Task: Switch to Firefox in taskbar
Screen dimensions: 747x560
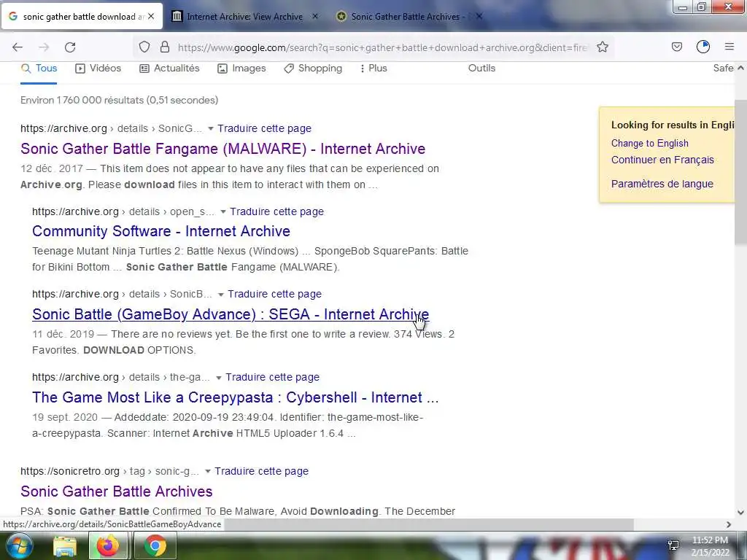Action: pyautogui.click(x=108, y=546)
